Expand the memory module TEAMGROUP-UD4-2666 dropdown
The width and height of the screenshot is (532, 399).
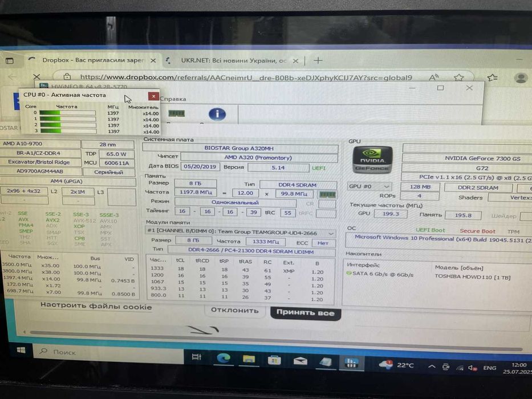pos(240,233)
